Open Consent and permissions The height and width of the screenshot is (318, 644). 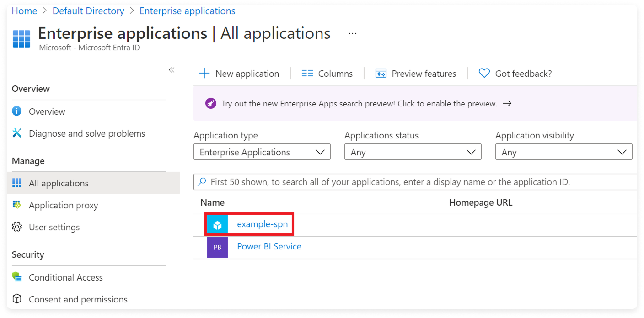click(x=78, y=299)
